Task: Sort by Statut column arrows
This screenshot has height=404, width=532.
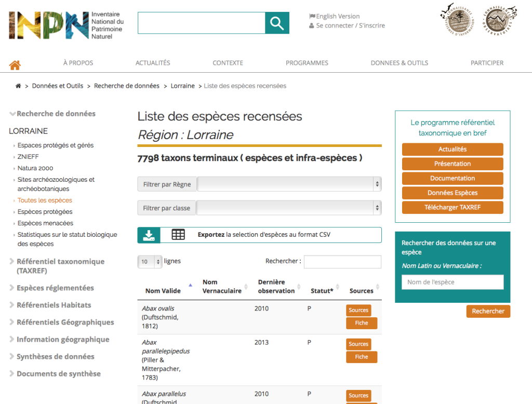Action: tap(338, 287)
